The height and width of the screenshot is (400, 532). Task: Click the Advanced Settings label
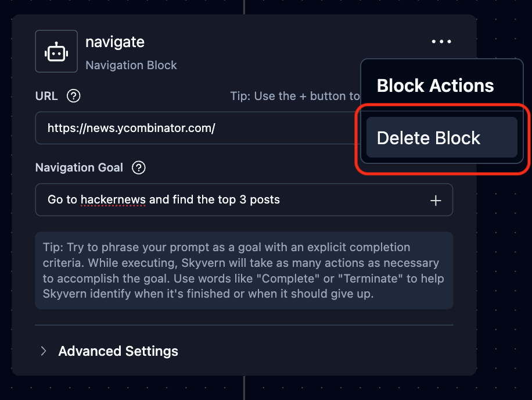118,351
